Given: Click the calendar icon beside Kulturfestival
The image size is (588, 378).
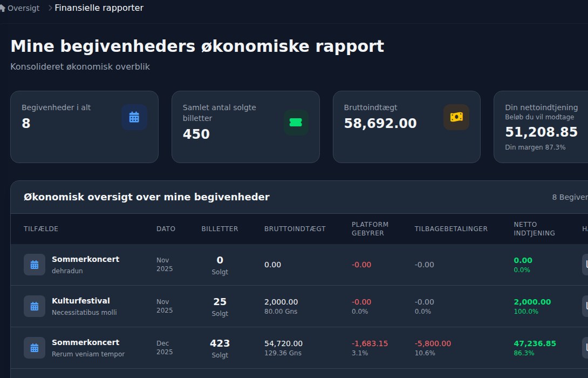Looking at the screenshot, I should tap(35, 306).
